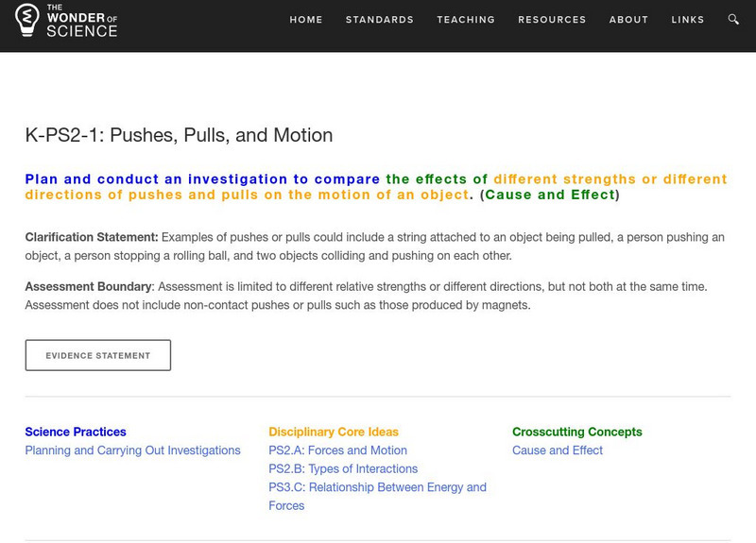Select Teaching in the top navigation
756x543 pixels.
click(x=466, y=20)
